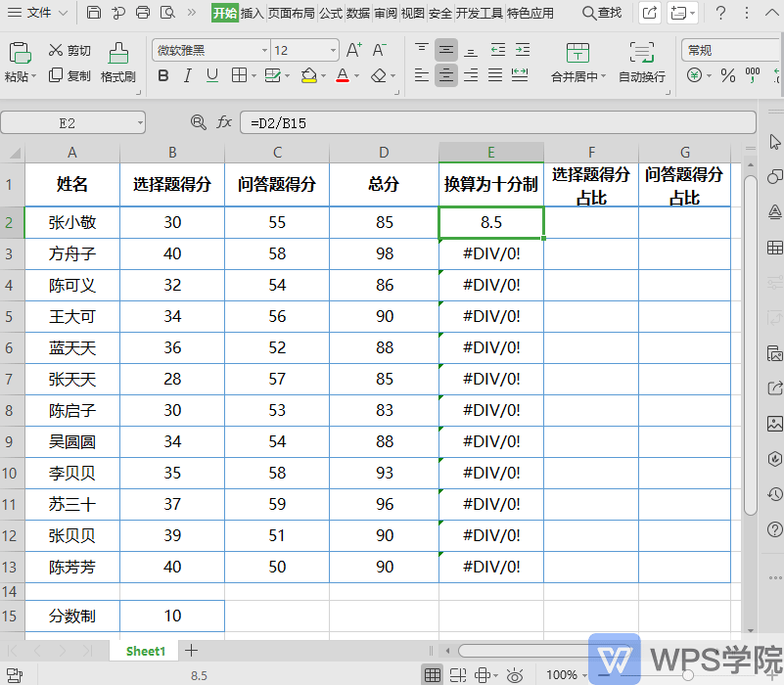This screenshot has width=784, height=685.
Task: Toggle bold formatting
Action: tap(162, 75)
